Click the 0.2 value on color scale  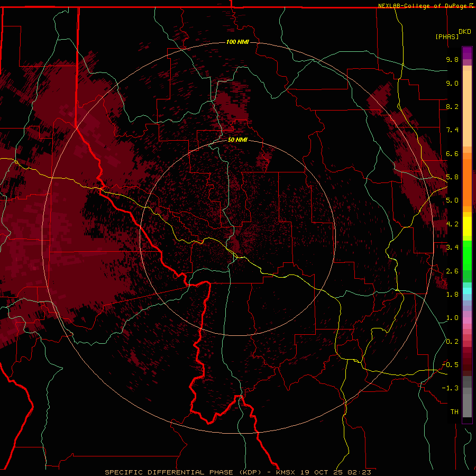click(x=452, y=342)
